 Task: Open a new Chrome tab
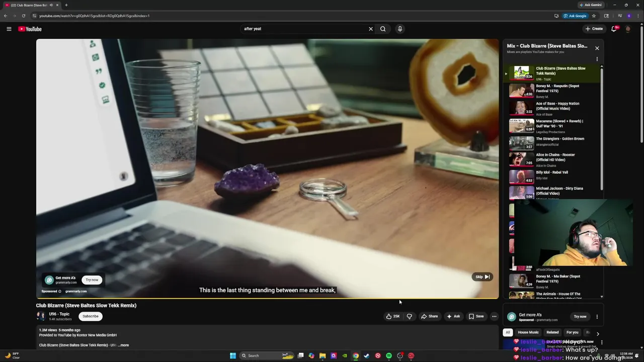pyautogui.click(x=66, y=5)
